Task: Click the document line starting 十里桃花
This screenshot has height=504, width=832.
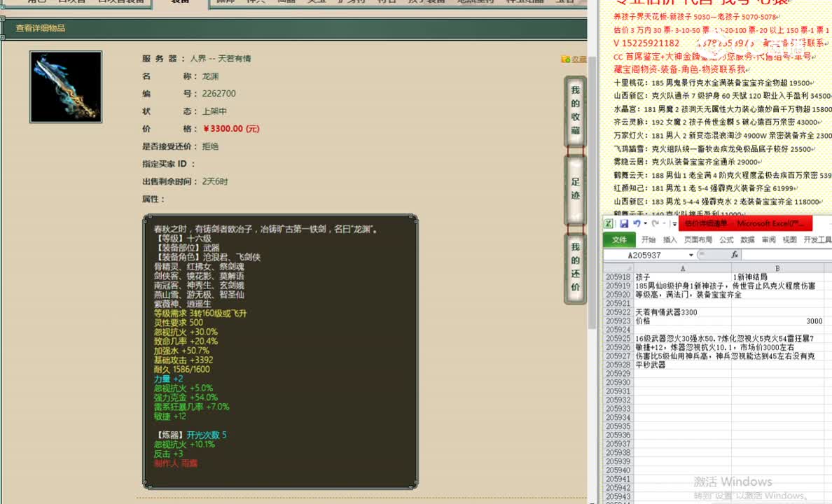Action: [x=714, y=83]
